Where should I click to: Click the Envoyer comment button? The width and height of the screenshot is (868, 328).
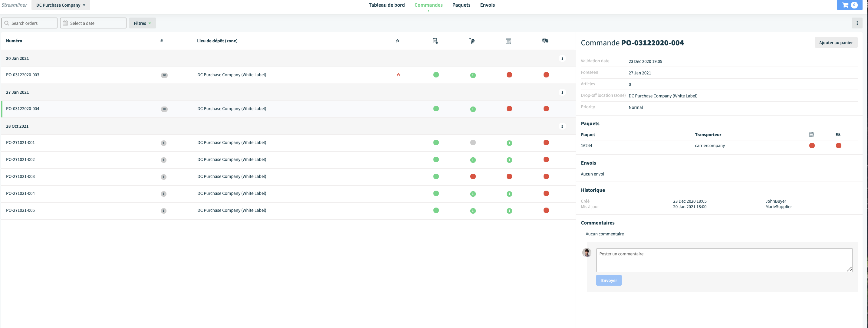pos(609,280)
